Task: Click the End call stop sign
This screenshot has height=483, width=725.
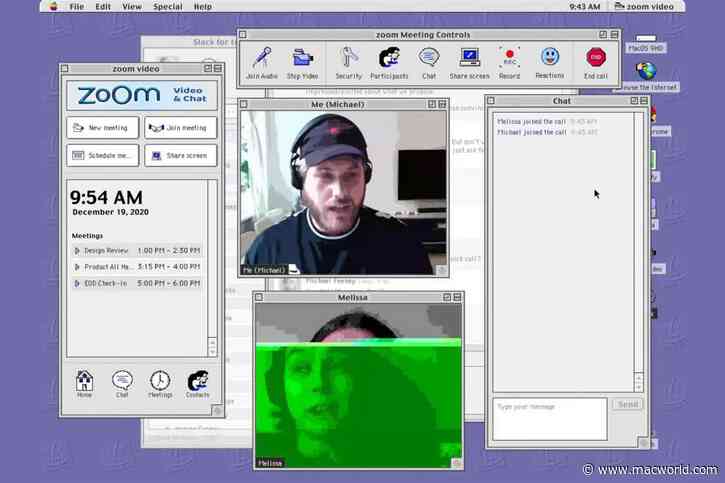Action: coord(596,57)
